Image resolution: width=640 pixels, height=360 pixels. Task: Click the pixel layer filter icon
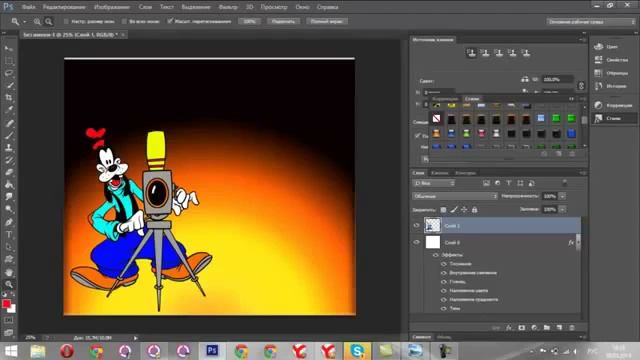[486, 183]
